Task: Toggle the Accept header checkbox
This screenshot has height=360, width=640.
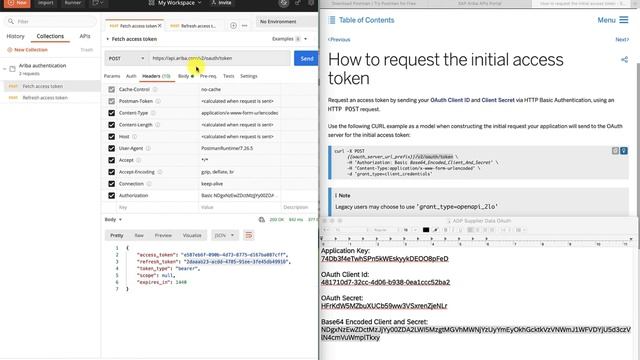Action: click(111, 160)
